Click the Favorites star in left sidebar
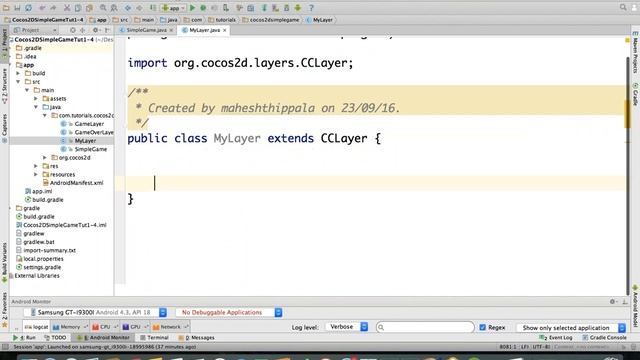 pos(4,325)
